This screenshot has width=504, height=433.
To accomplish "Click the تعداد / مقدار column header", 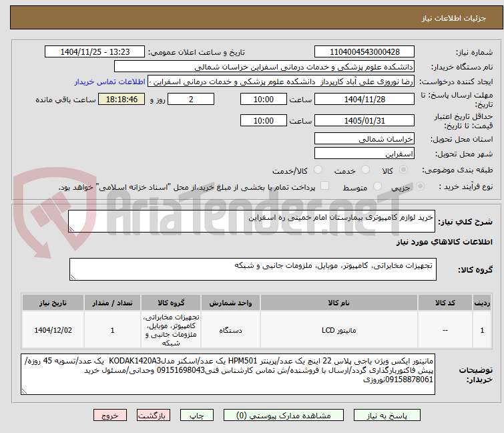I will (113, 303).
